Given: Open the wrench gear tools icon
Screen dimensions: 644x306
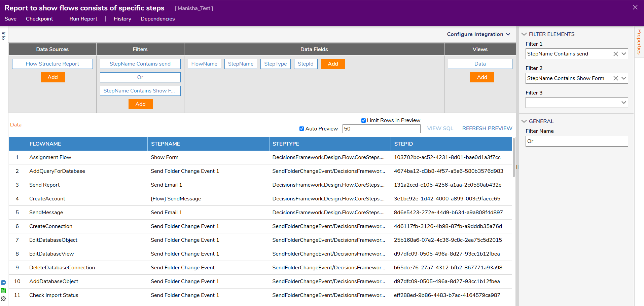Looking at the screenshot, I should (x=3, y=299).
